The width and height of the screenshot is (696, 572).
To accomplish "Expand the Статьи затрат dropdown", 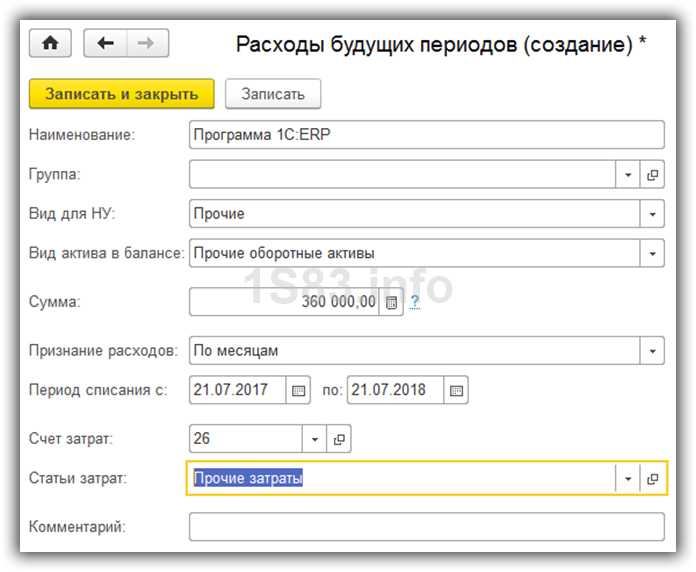I will (628, 478).
